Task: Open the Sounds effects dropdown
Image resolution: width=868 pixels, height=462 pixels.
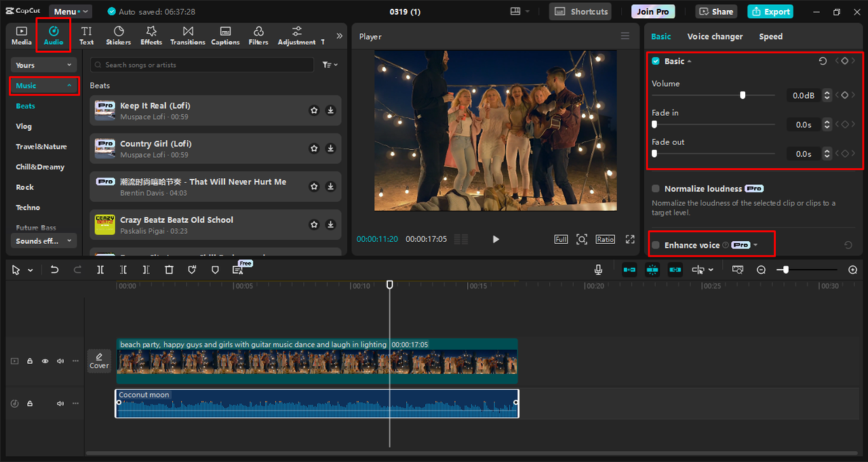Action: point(44,241)
